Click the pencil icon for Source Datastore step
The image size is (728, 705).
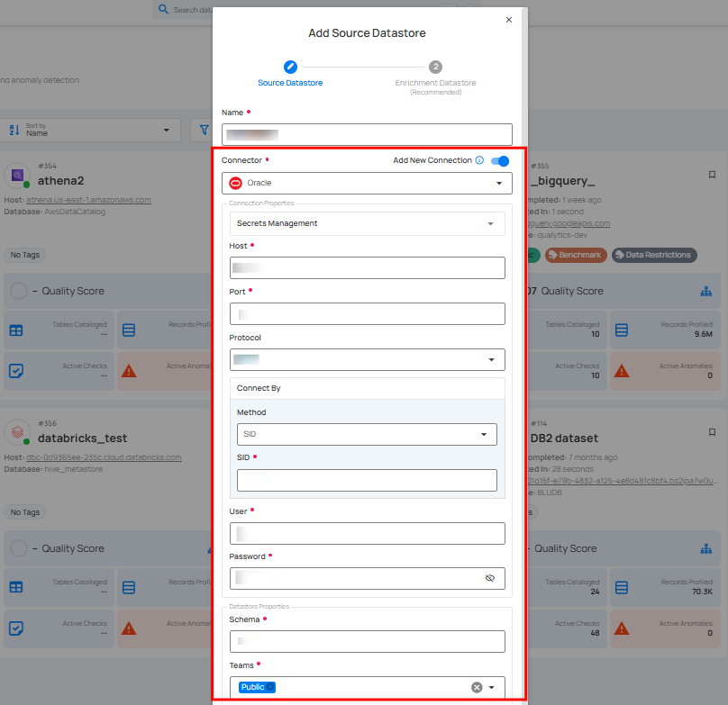(290, 67)
